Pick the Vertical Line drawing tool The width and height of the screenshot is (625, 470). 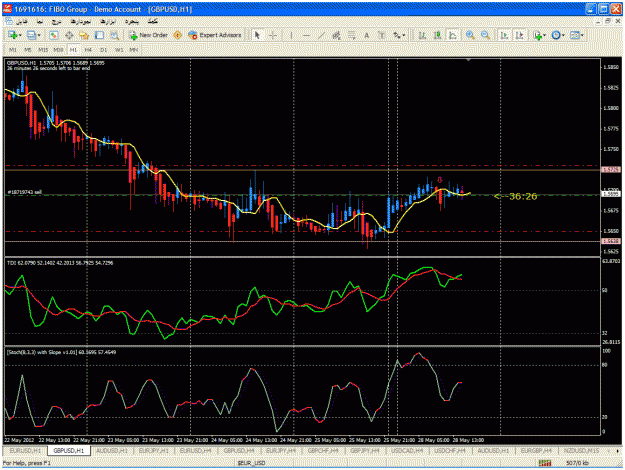291,35
